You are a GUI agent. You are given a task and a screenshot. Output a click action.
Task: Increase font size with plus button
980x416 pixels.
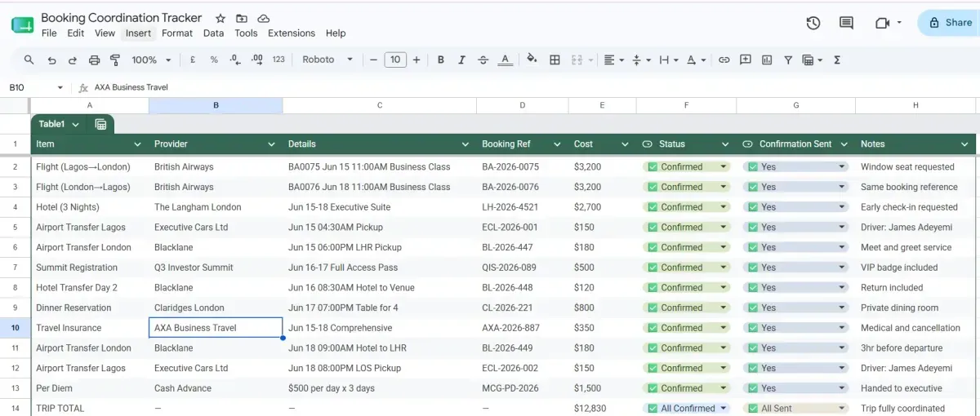coord(416,60)
